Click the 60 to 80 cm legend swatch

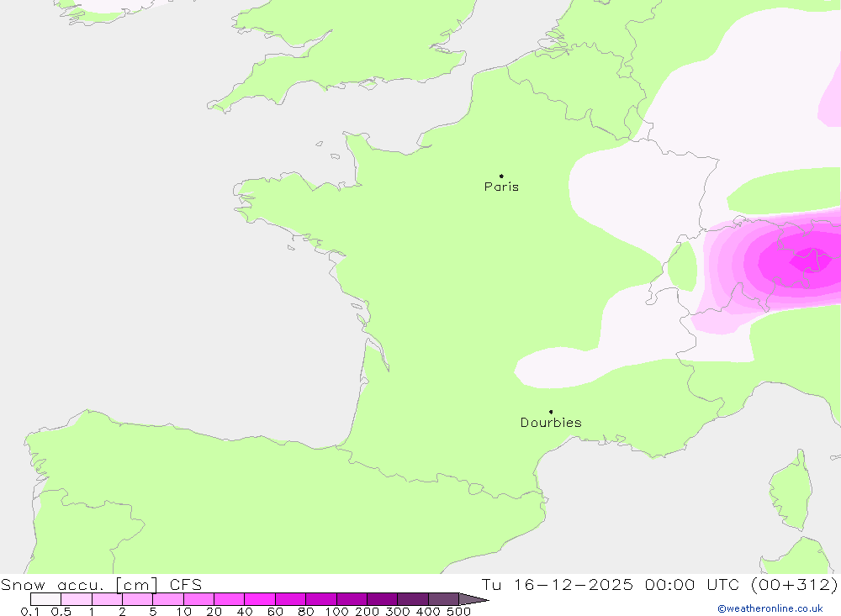[x=290, y=599]
